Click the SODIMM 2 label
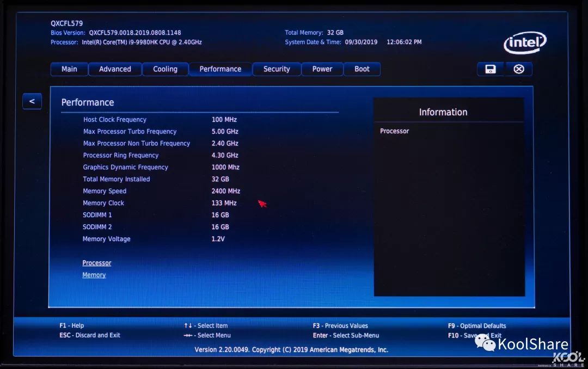 click(97, 227)
